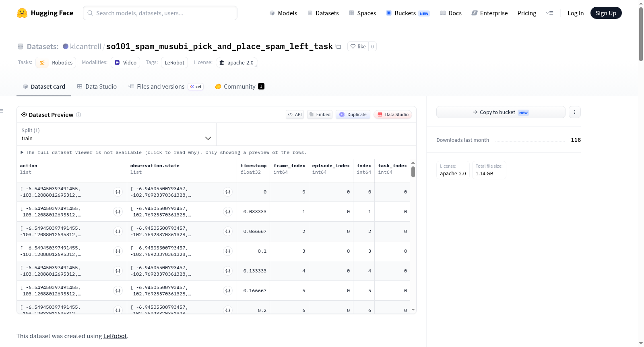Expand observation.state JSON in 0.133333 row
The image size is (644, 347).
(x=228, y=271)
